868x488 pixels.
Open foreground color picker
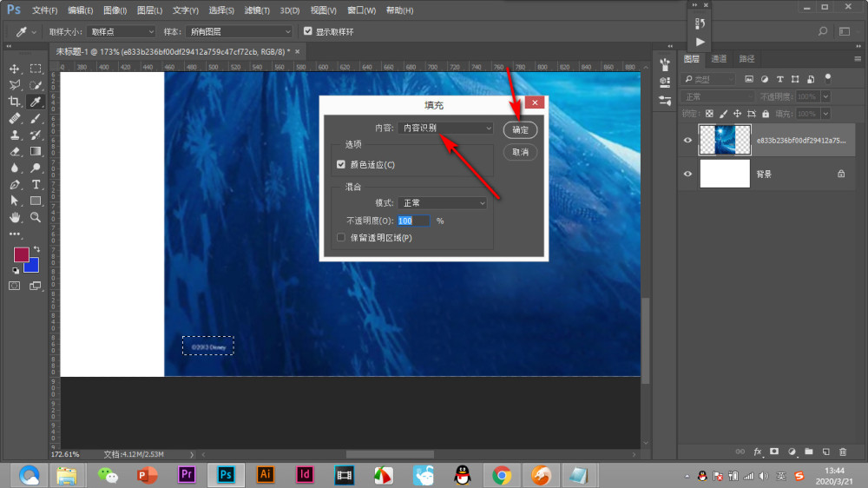21,254
